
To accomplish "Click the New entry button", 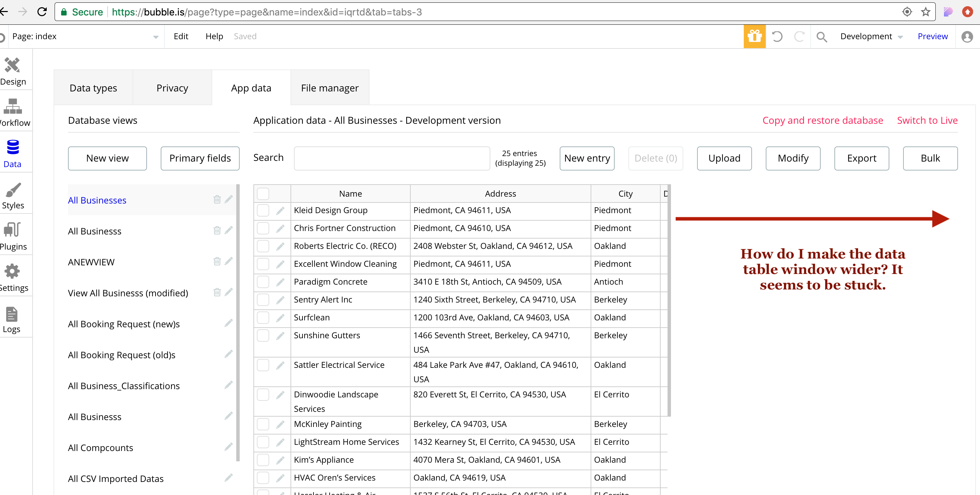I will [x=586, y=158].
